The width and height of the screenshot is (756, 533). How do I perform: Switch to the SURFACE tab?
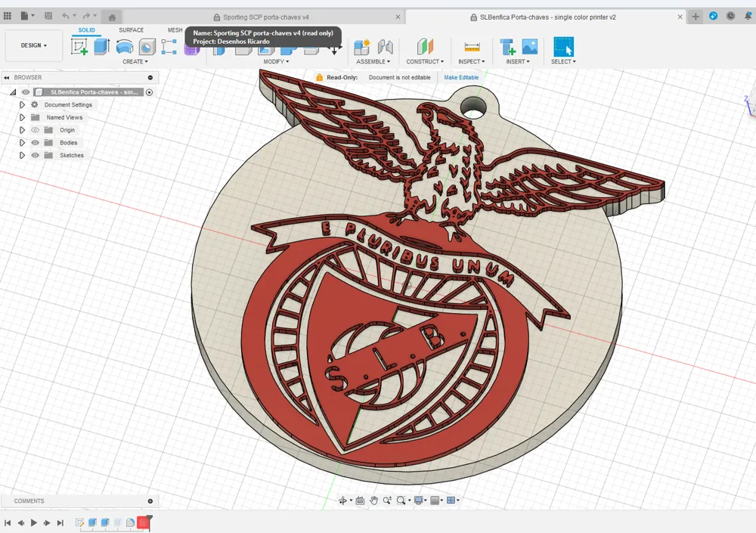click(x=131, y=29)
